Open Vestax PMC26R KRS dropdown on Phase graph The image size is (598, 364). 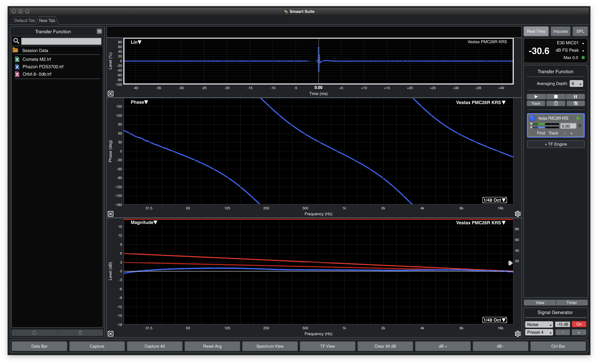click(481, 103)
